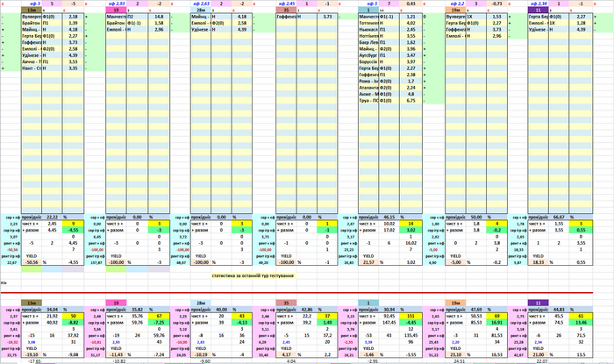Select the прохідність value 47,69
The image size is (614, 364).
(x=476, y=310)
